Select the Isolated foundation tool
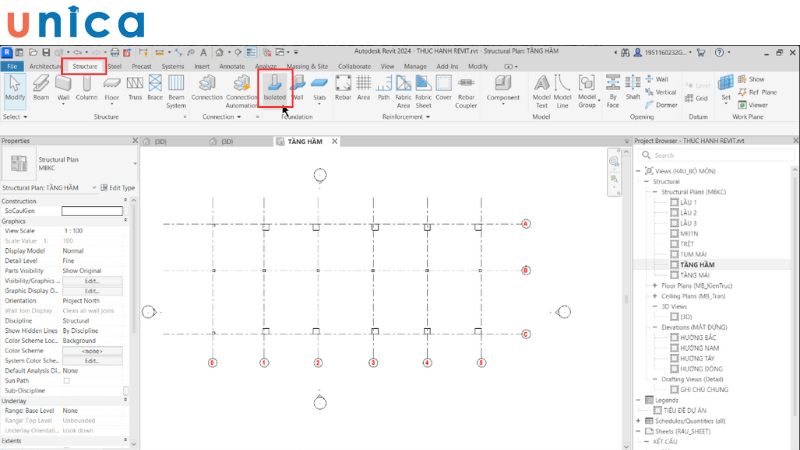 pyautogui.click(x=274, y=88)
